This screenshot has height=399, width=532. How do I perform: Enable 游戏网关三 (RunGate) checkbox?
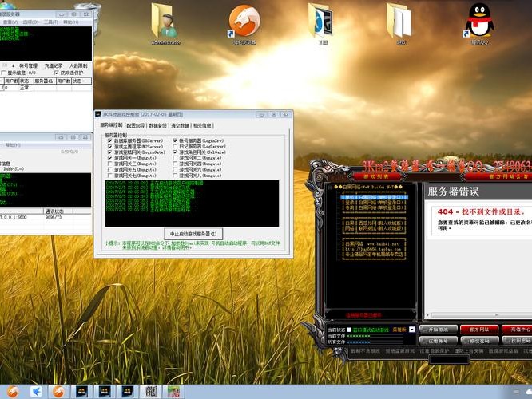(109, 164)
